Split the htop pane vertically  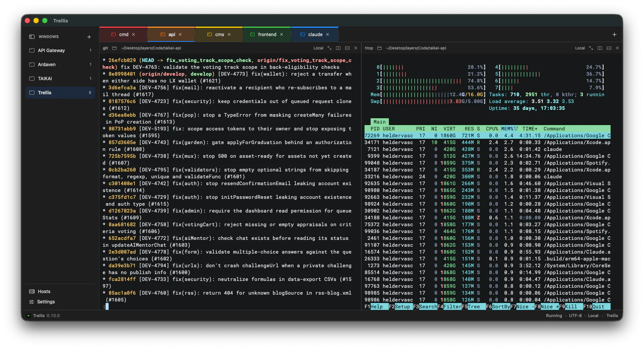point(600,48)
